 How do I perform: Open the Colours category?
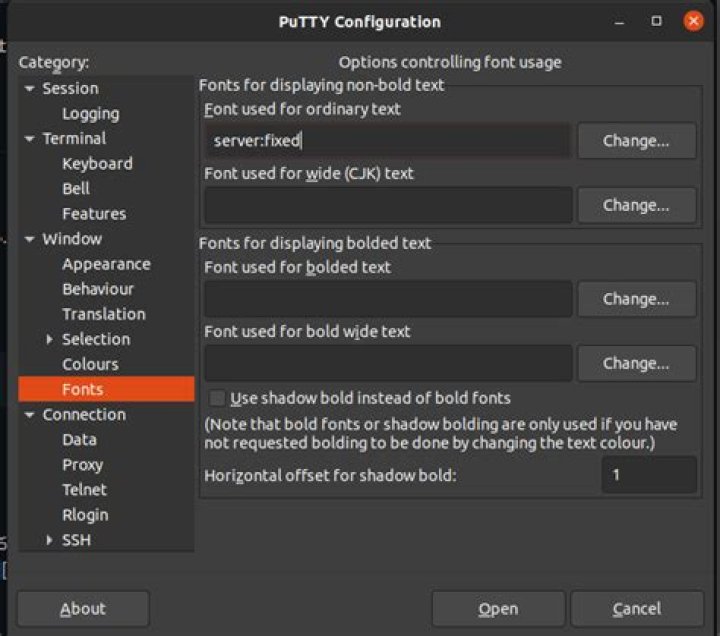(90, 365)
